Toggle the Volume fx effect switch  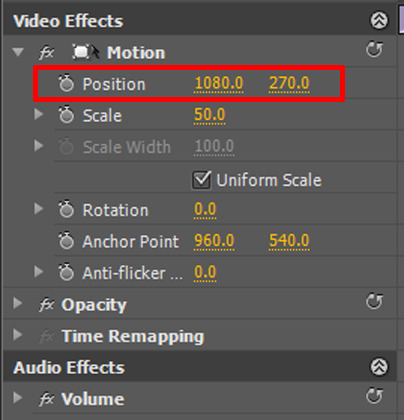coord(47,399)
